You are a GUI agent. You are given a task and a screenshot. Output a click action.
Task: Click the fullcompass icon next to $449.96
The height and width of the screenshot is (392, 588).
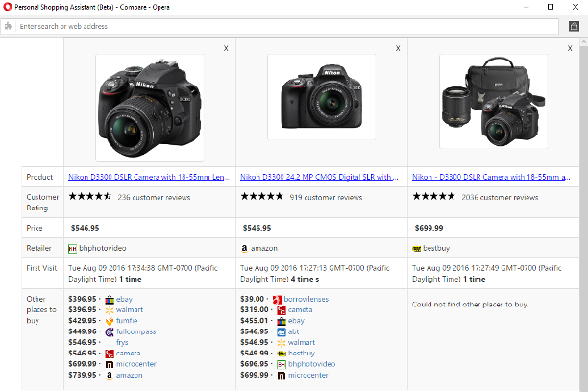click(x=110, y=332)
